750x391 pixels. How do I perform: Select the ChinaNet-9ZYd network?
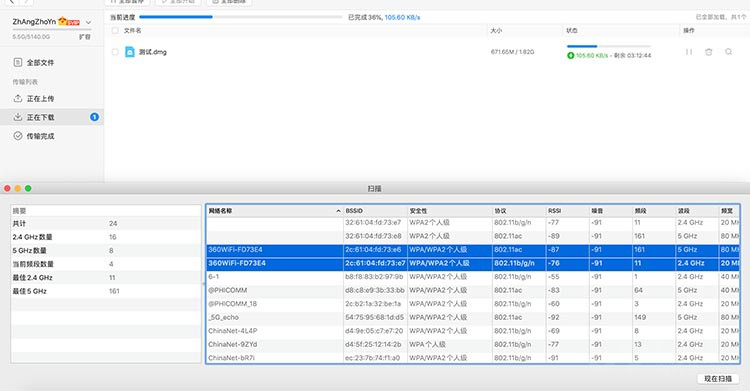click(x=473, y=344)
